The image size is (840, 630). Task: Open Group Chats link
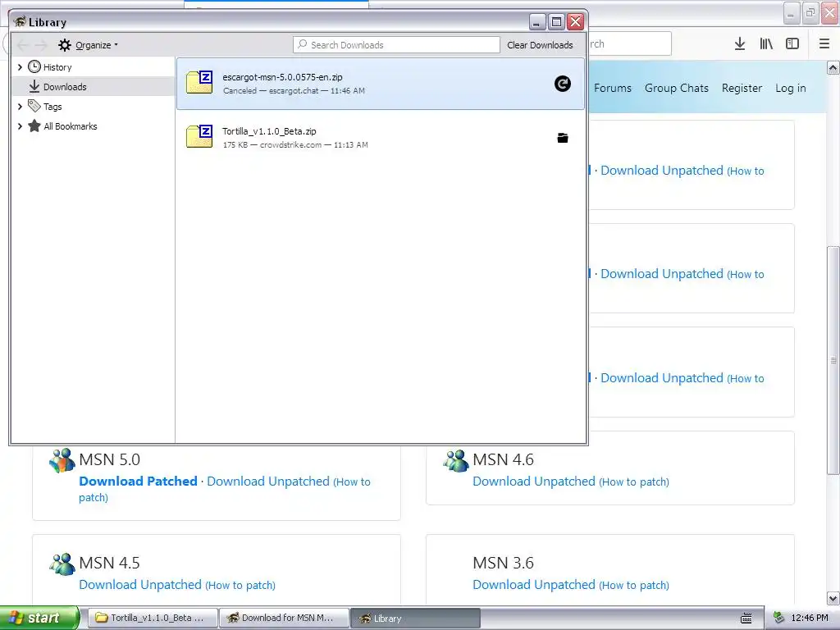point(677,88)
